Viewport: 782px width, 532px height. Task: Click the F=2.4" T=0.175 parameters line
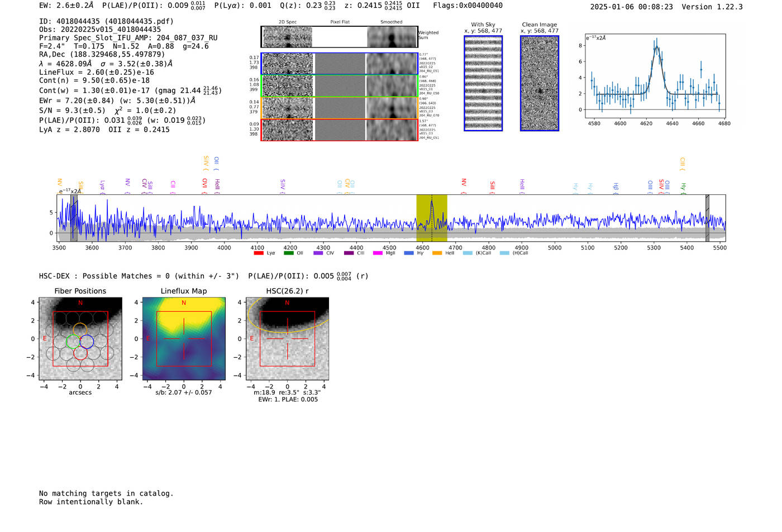tap(124, 46)
